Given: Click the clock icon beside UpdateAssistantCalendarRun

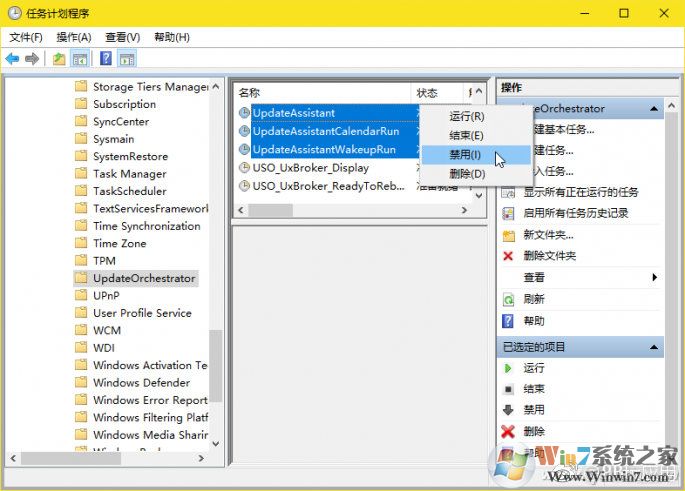Looking at the screenshot, I should coord(244,131).
